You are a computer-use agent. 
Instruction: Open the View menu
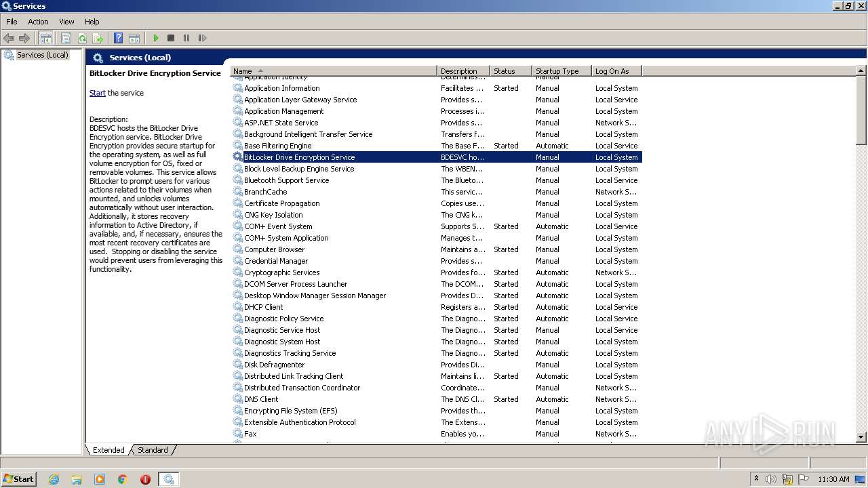pyautogui.click(x=66, y=22)
